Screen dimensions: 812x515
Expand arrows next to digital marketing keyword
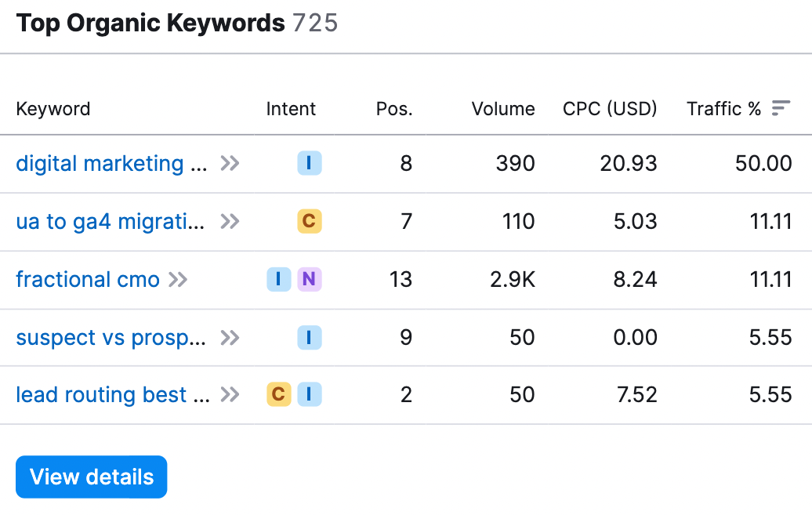pos(230,163)
